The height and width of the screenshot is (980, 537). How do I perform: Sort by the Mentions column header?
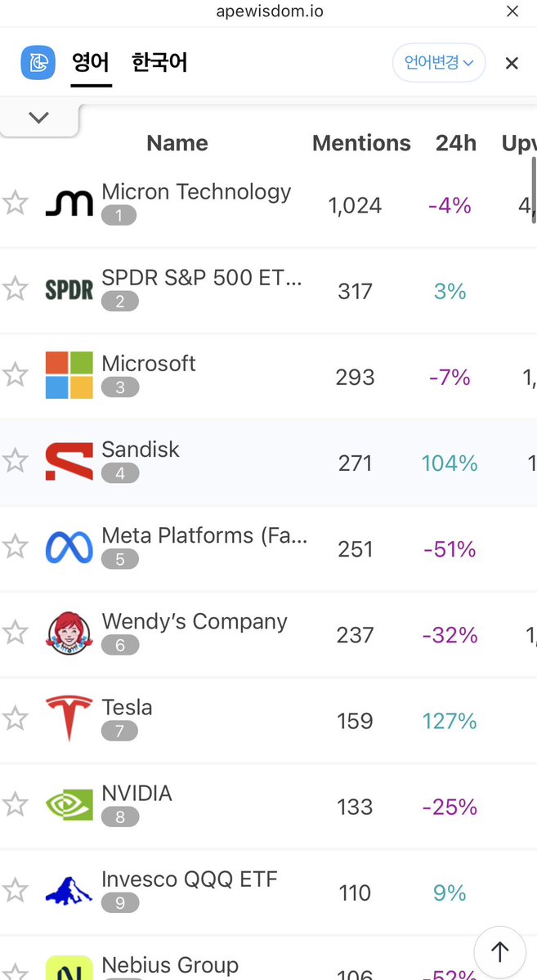(x=361, y=143)
